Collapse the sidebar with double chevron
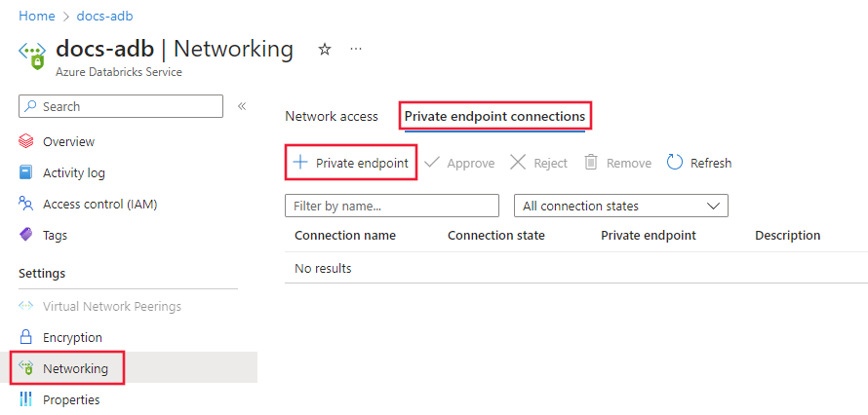The height and width of the screenshot is (415, 868). 242,106
